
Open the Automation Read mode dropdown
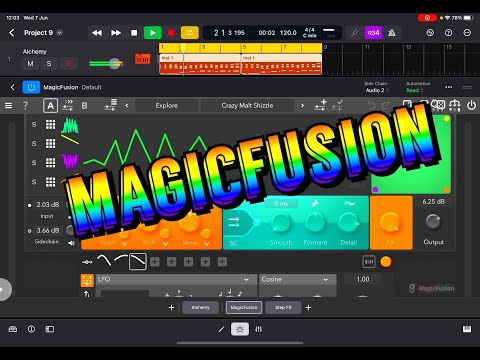[x=414, y=90]
